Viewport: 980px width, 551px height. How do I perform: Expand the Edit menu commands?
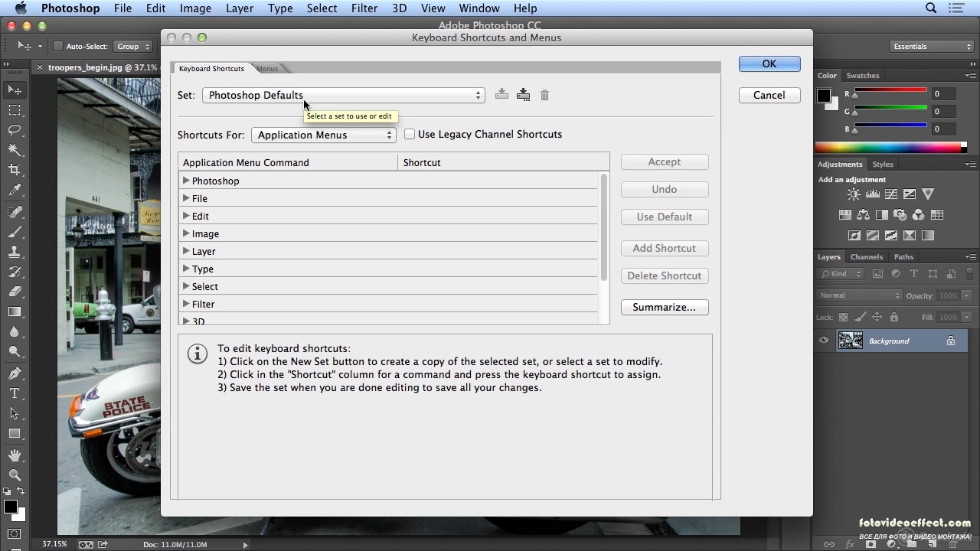pyautogui.click(x=186, y=216)
